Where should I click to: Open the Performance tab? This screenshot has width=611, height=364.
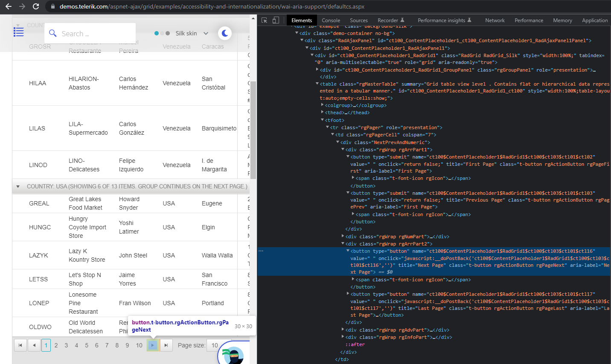click(x=529, y=20)
